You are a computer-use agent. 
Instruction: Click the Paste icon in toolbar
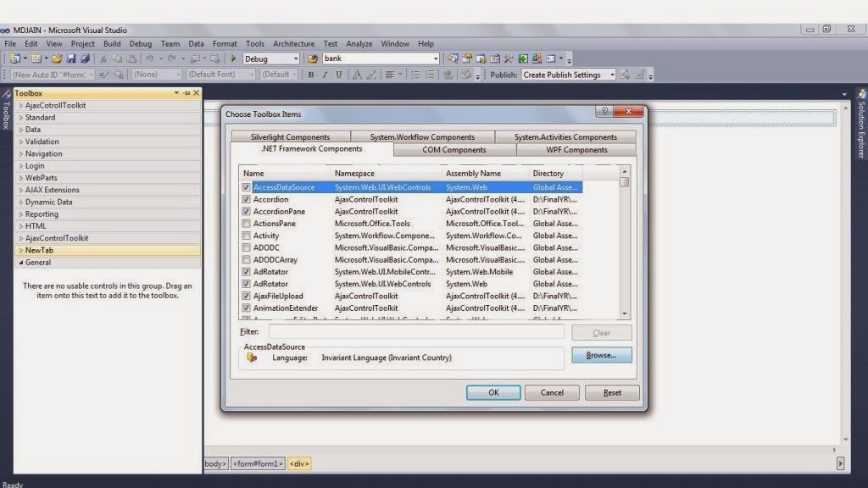tap(131, 58)
